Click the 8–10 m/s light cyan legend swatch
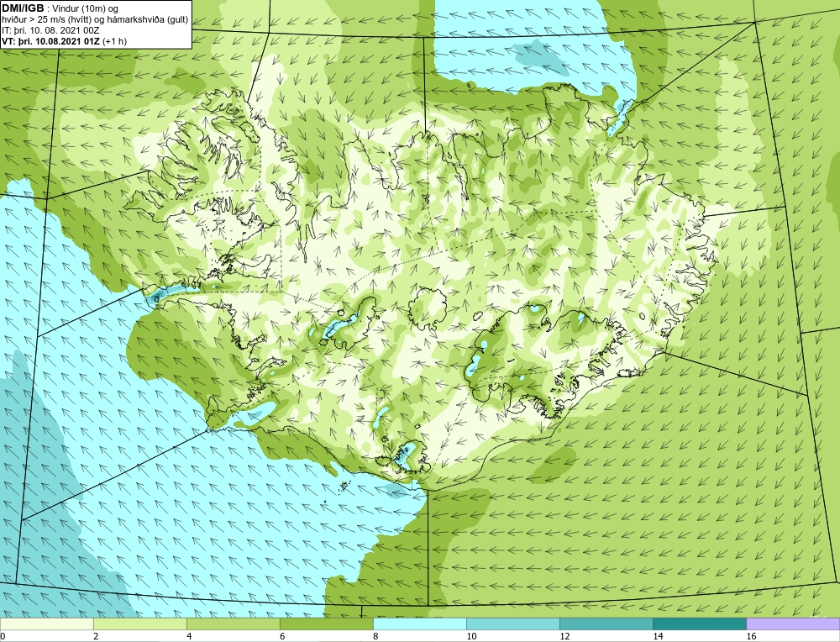Screen dimensions: 840x642 [x=419, y=624]
